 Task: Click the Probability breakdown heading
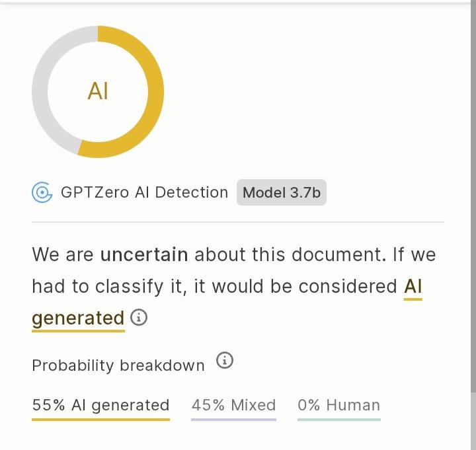point(118,365)
